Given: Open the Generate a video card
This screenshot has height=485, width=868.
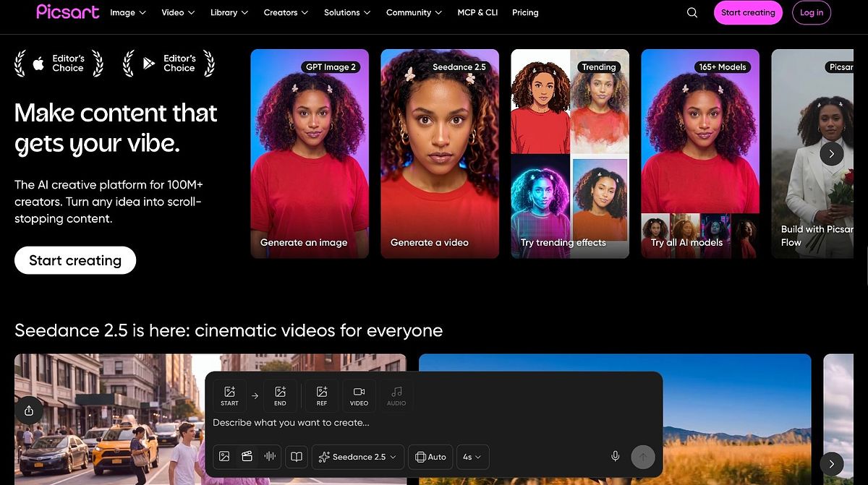Looking at the screenshot, I should [x=440, y=153].
